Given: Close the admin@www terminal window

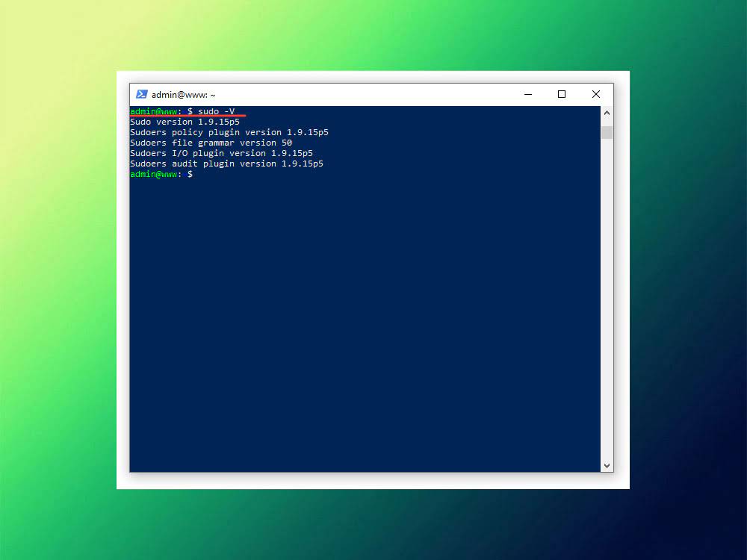Looking at the screenshot, I should tap(595, 95).
